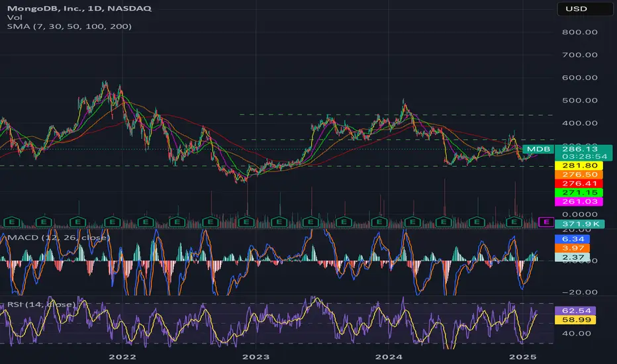The width and height of the screenshot is (617, 364).
Task: Click the 2025 label on time axis
Action: (522, 357)
